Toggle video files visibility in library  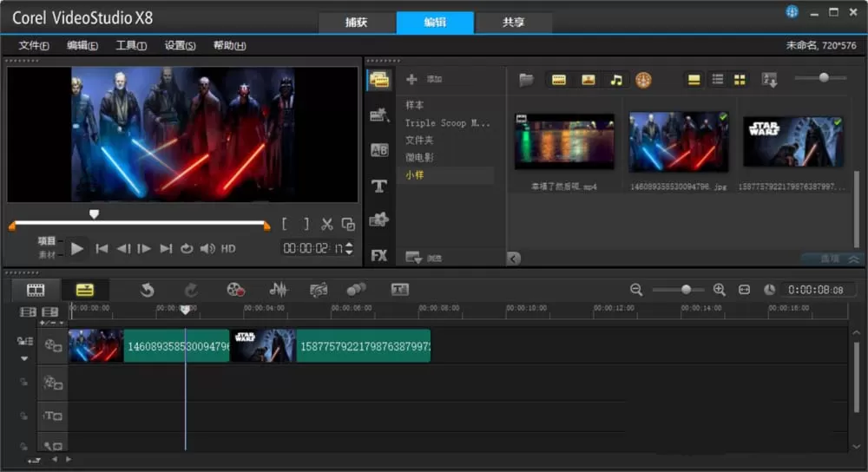(558, 80)
